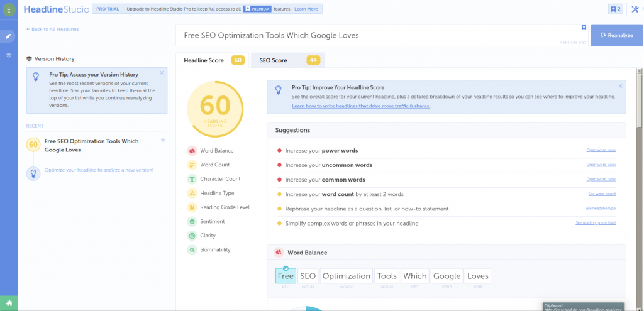Open word bank for common words suggestion
Viewport: 644px width, 311px height.
coord(601,179)
